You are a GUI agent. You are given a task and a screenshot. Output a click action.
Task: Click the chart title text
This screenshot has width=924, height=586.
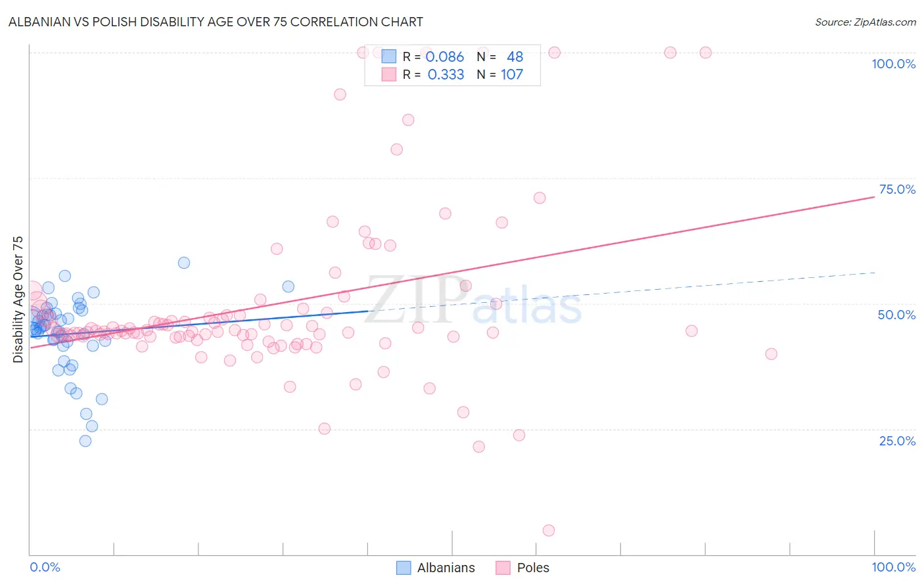pos(216,22)
